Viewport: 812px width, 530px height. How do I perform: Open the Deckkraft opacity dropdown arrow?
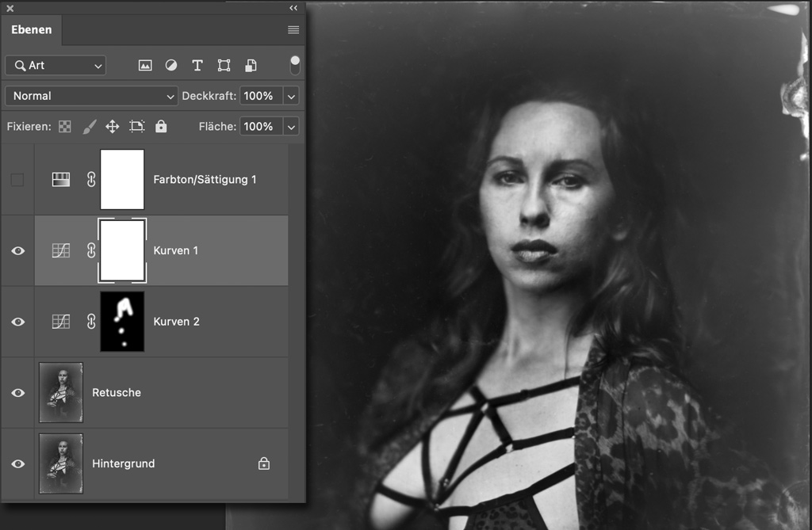coord(291,96)
